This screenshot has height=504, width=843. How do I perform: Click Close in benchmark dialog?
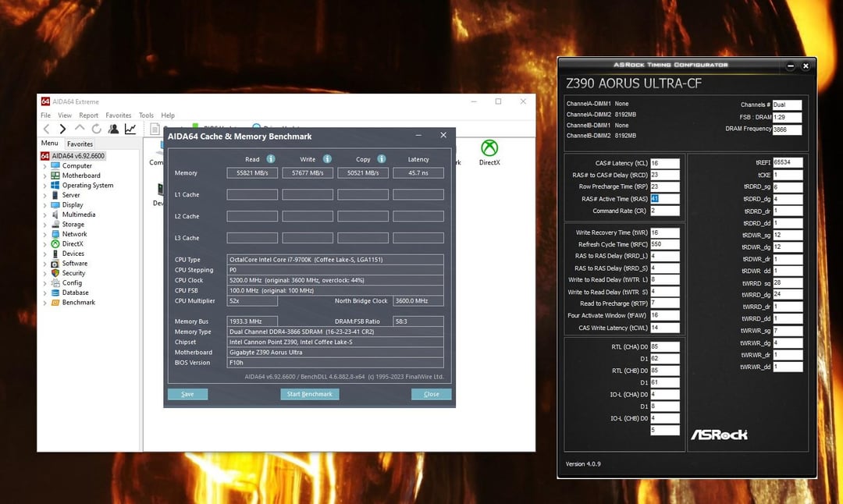click(x=431, y=394)
